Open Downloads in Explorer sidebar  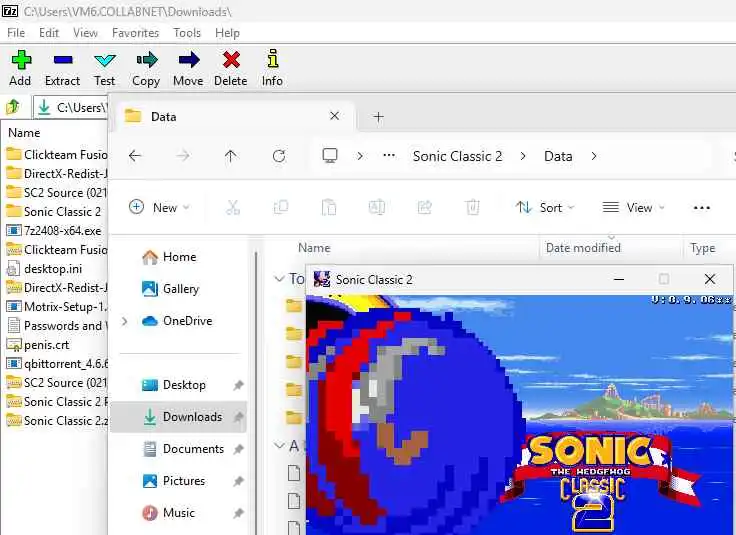pos(179,417)
